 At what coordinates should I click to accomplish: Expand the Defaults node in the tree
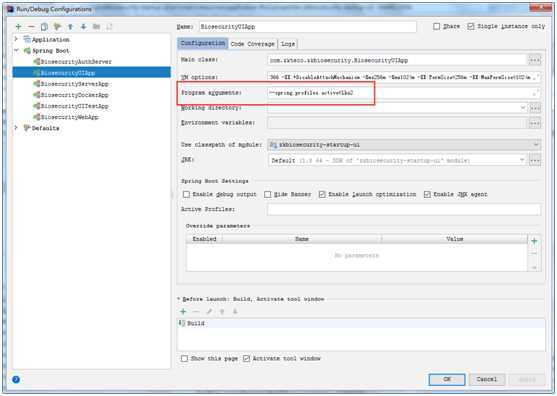point(16,128)
